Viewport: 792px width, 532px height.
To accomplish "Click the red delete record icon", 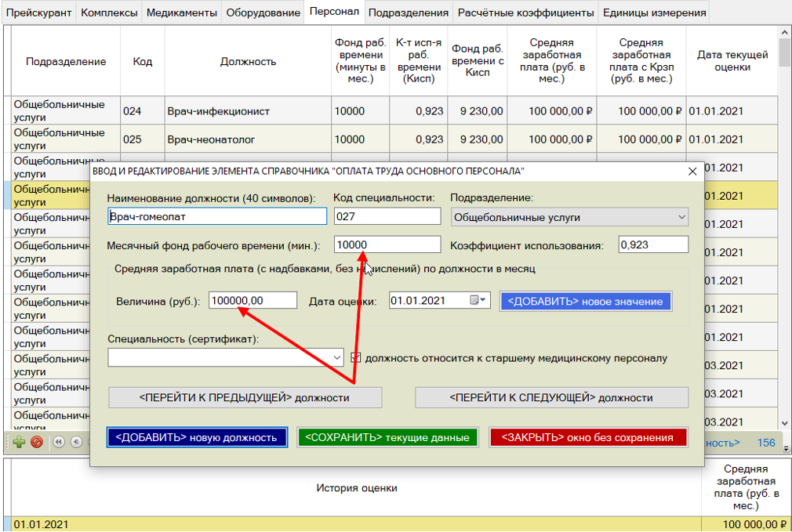I will tap(36, 443).
